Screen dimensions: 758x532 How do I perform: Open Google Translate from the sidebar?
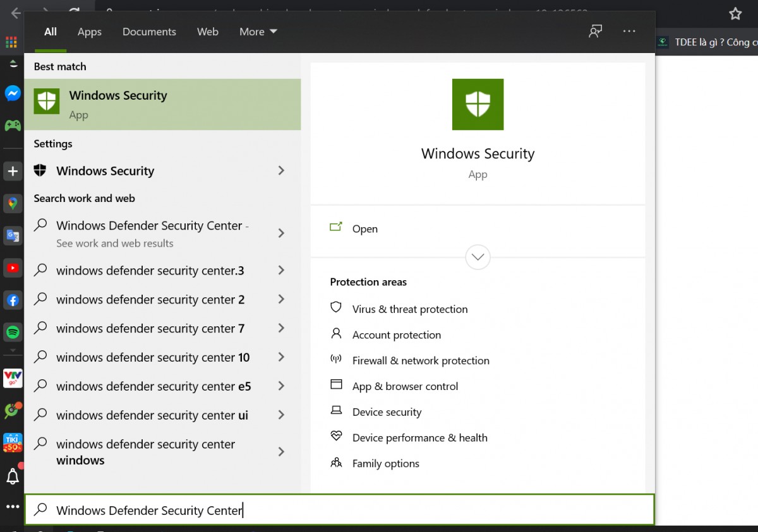tap(13, 236)
